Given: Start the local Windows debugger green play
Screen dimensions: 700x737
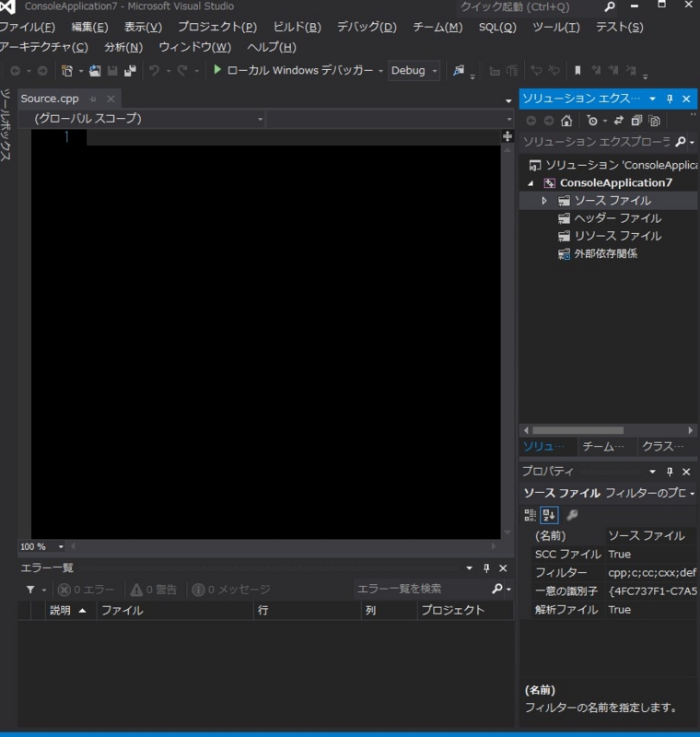Looking at the screenshot, I should pos(217,70).
